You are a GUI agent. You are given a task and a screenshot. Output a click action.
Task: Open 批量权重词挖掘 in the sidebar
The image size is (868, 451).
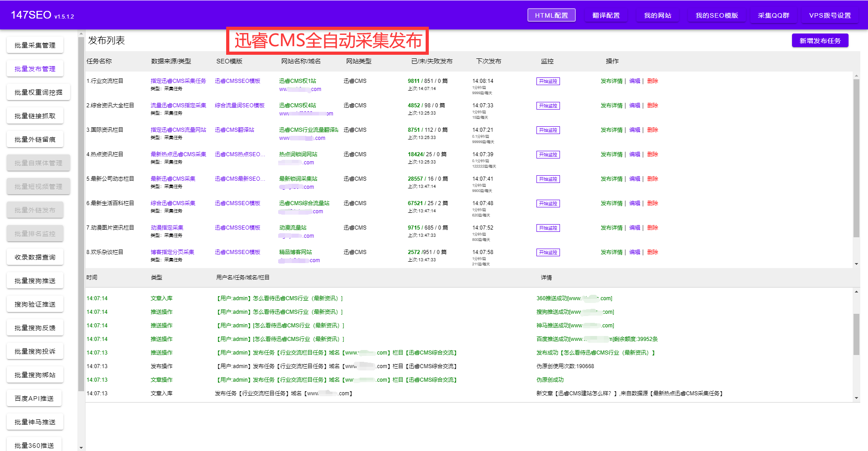38,92
